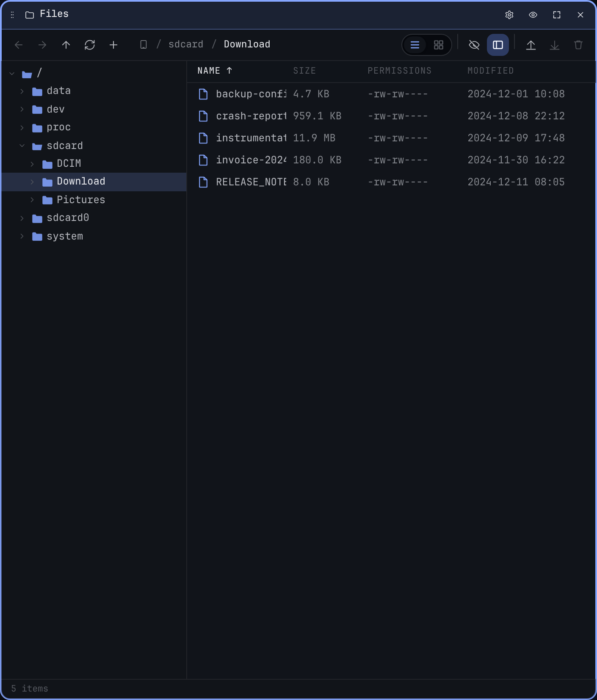
Task: Expand the dev folder chevron
Action: [22, 110]
